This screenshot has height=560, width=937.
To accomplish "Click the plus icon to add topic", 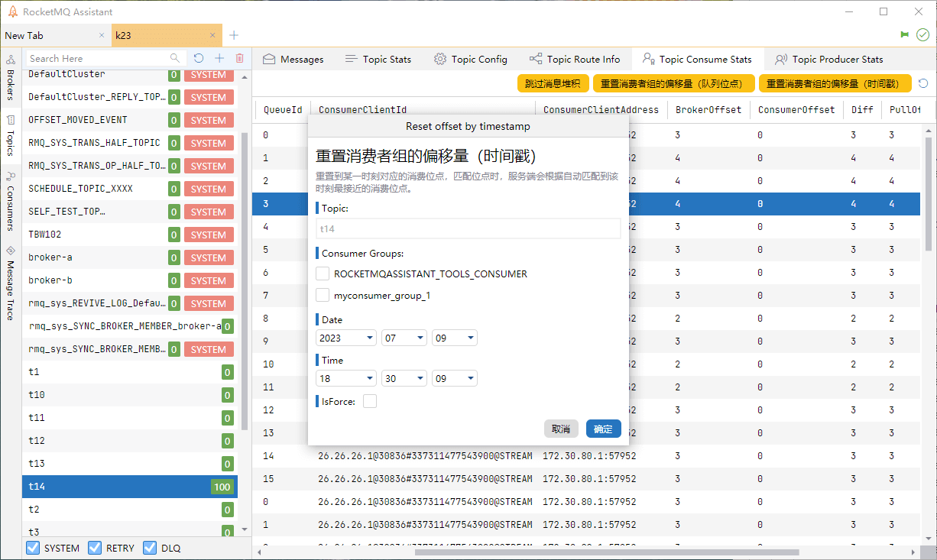I will (x=219, y=58).
